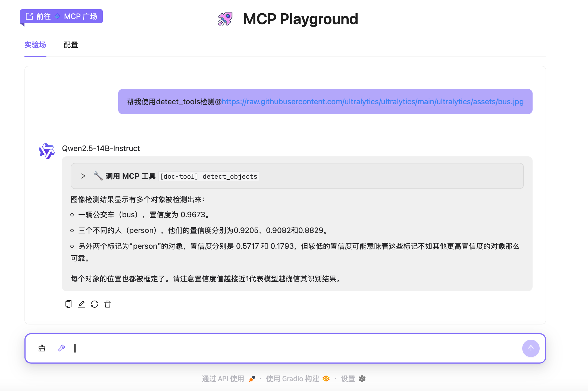The height and width of the screenshot is (391, 588).
Task: Open MCP tools wrench icon in input
Action: (61, 348)
